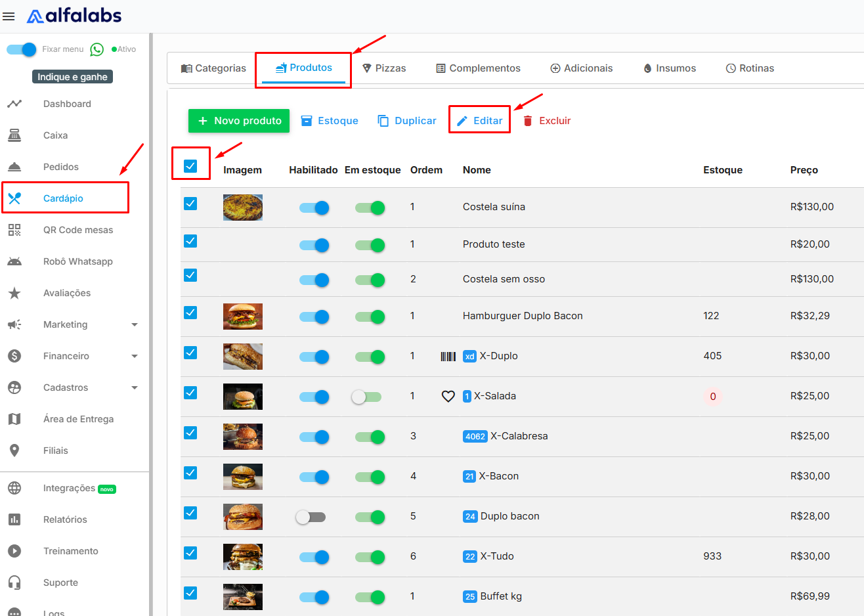Turn on X-Salada Em estoque toggle
This screenshot has width=864, height=616.
pyautogui.click(x=366, y=397)
